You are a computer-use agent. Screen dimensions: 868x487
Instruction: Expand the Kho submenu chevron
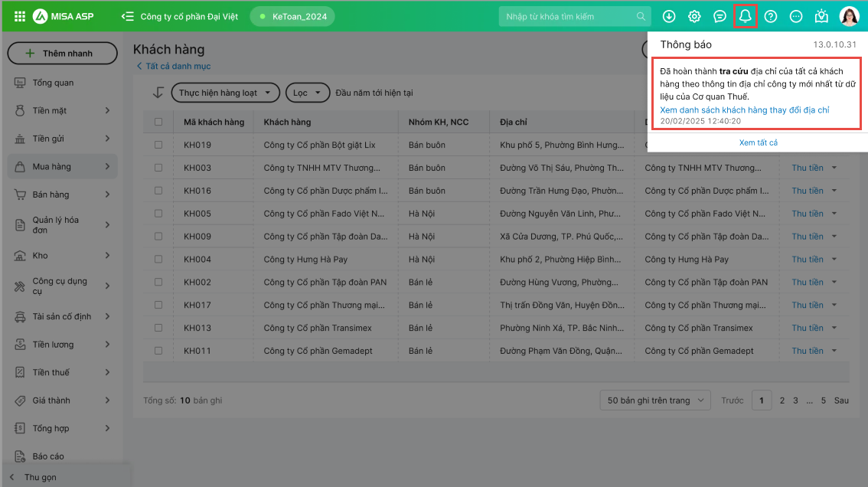click(x=107, y=256)
